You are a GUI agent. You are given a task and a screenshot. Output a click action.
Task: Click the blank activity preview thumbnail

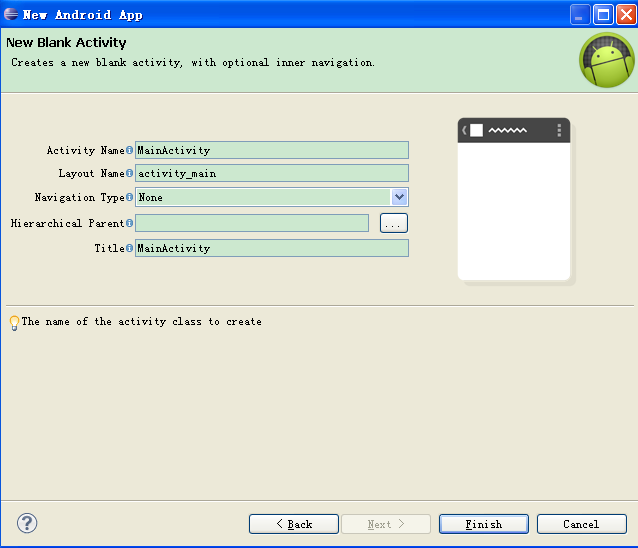pos(514,199)
